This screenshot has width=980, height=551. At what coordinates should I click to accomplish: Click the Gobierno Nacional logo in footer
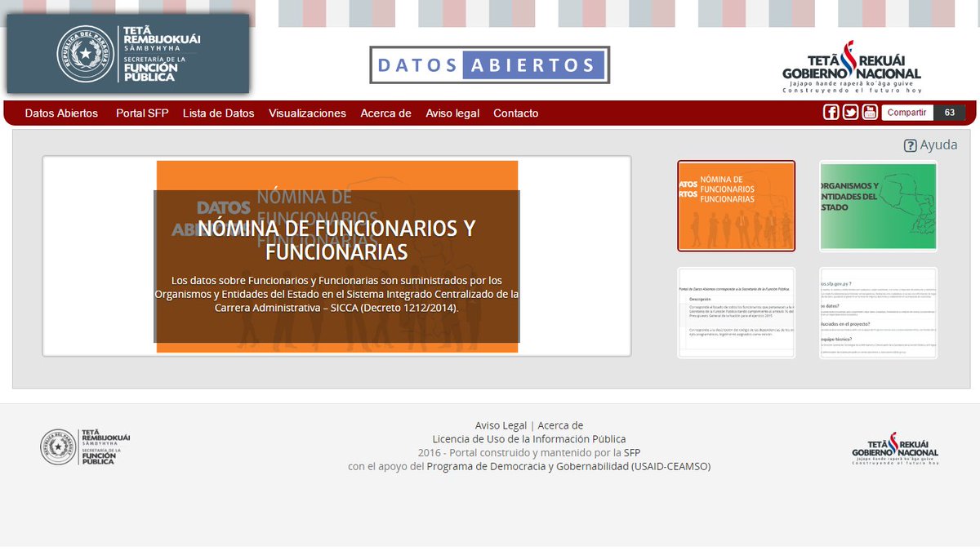tap(895, 450)
